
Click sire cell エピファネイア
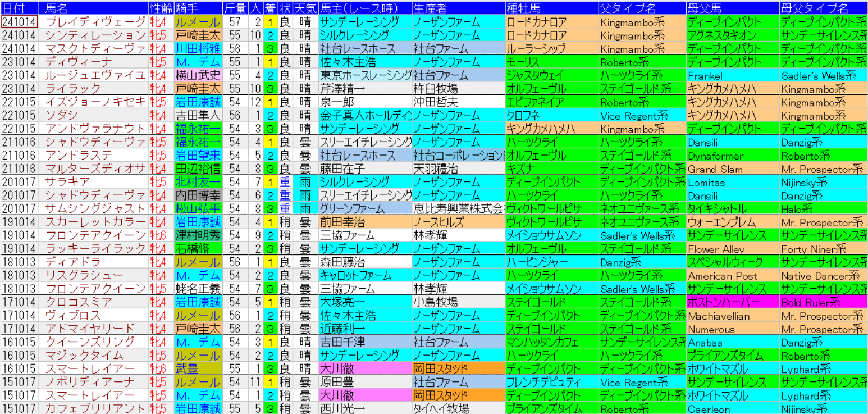coord(551,102)
